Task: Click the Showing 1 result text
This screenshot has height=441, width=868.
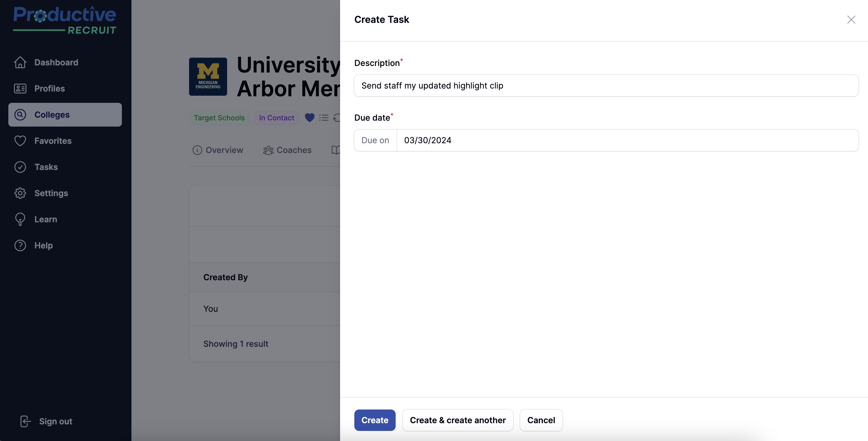Action: click(x=235, y=344)
